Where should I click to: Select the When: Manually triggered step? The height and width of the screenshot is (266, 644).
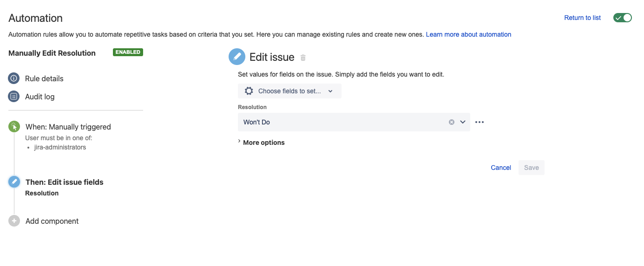[x=68, y=127]
